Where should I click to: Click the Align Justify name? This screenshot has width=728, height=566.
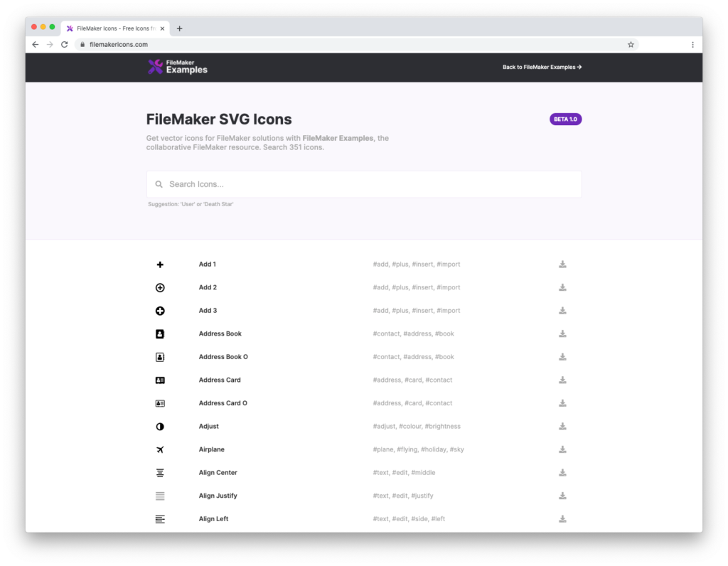(x=218, y=496)
